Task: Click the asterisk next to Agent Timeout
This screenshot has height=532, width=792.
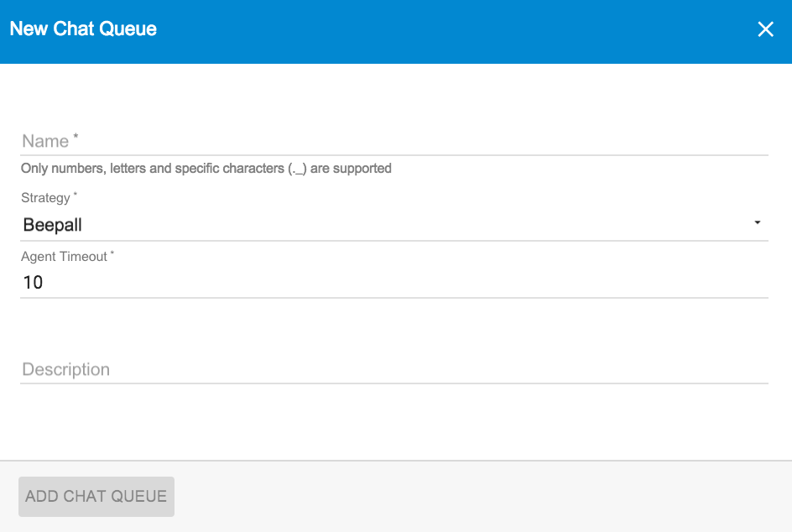Action: point(112,253)
